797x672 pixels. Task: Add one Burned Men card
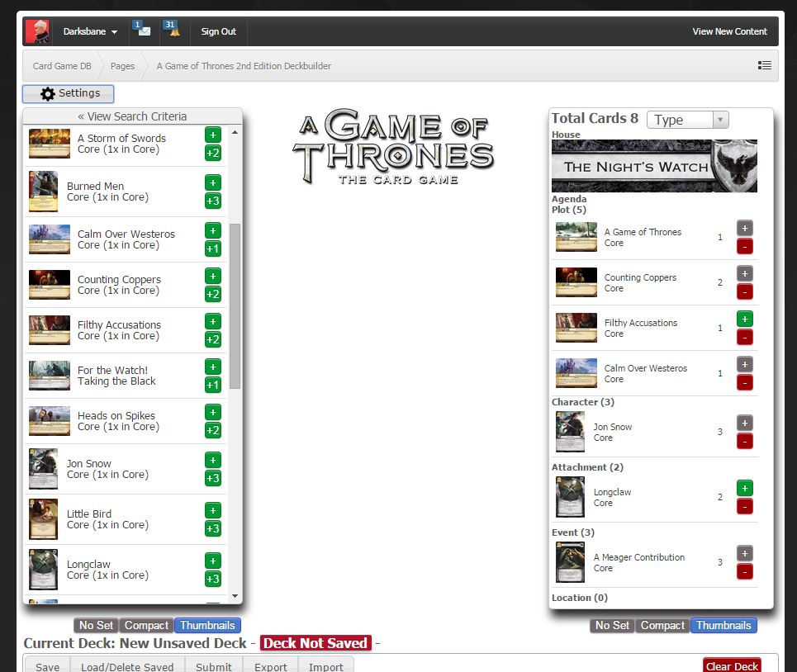click(213, 182)
